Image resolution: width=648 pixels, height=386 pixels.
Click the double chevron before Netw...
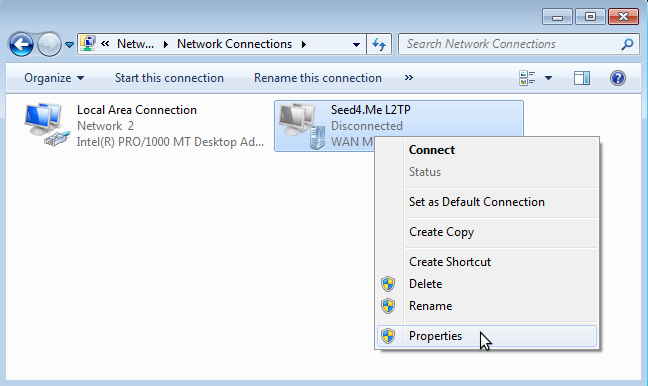pos(105,43)
